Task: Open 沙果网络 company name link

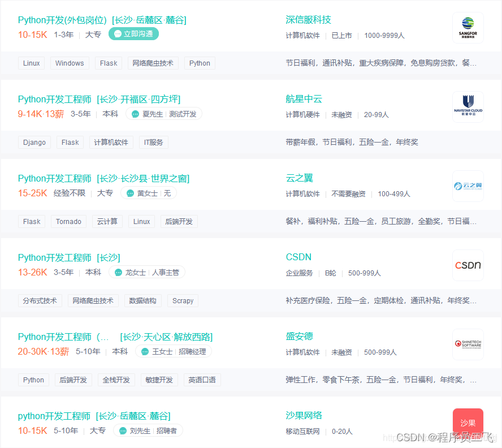Action: tap(304, 415)
